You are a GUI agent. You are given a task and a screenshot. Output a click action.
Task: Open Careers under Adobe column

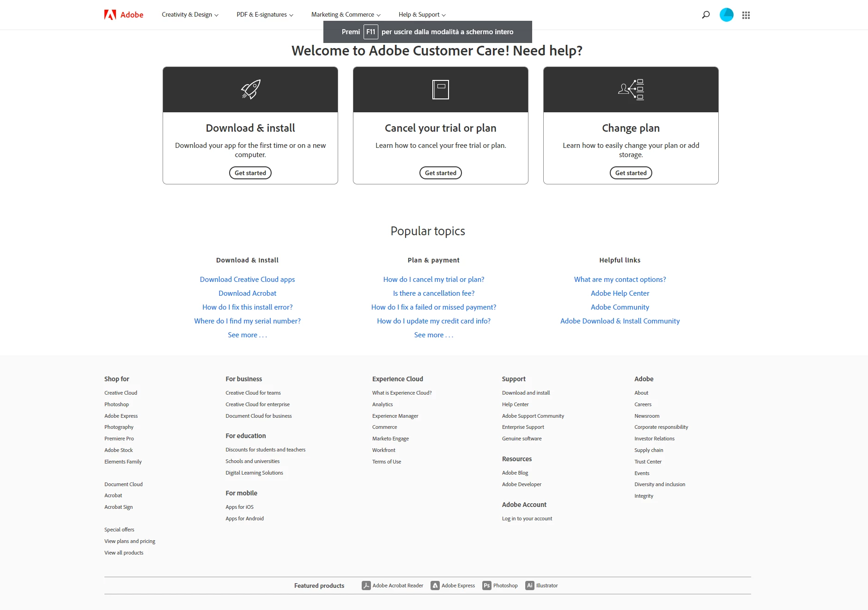tap(643, 404)
